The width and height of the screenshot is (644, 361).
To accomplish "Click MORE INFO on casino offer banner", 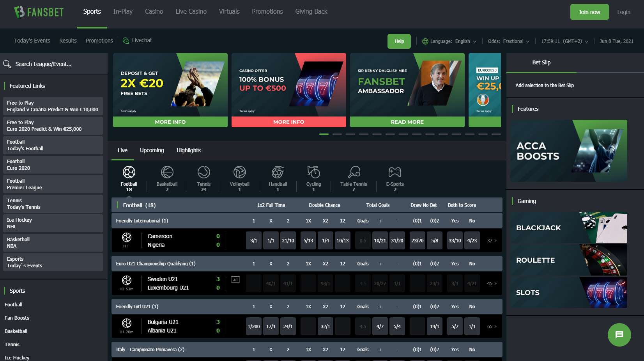I will coord(289,122).
